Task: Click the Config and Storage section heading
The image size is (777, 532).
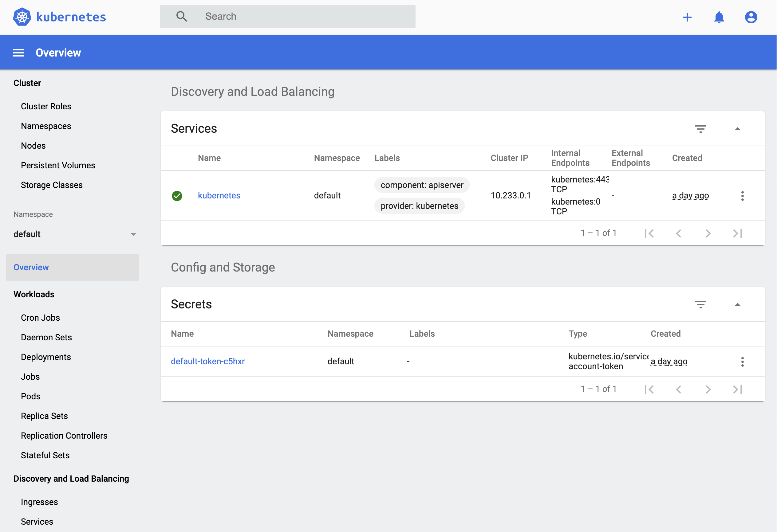Action: (x=223, y=267)
